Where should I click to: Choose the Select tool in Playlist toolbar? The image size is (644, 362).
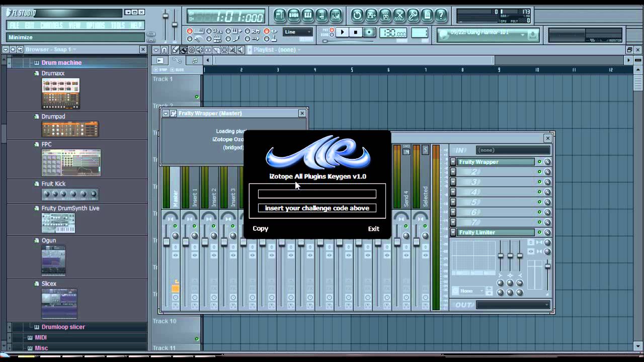click(224, 50)
